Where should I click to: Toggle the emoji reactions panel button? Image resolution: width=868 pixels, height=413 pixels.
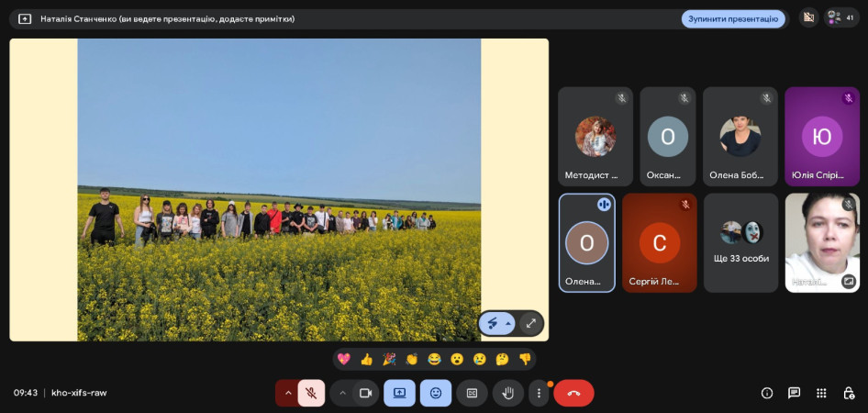pyautogui.click(x=436, y=393)
